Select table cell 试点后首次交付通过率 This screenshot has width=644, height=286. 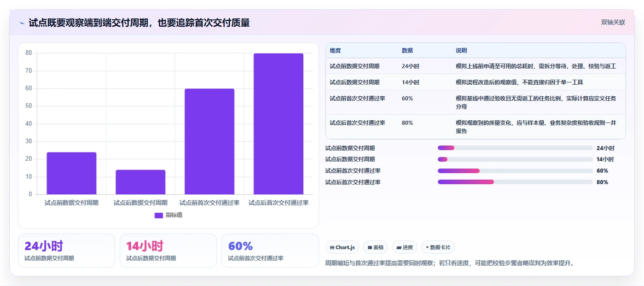point(357,123)
